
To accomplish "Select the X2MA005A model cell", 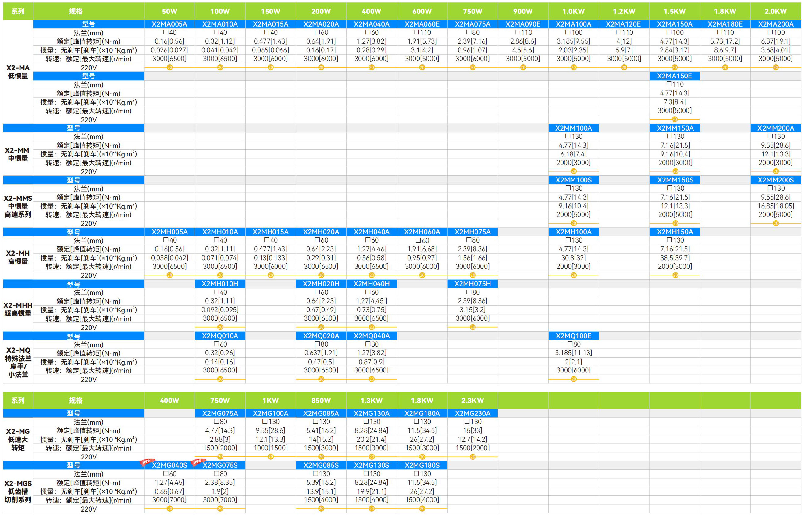I will point(169,24).
